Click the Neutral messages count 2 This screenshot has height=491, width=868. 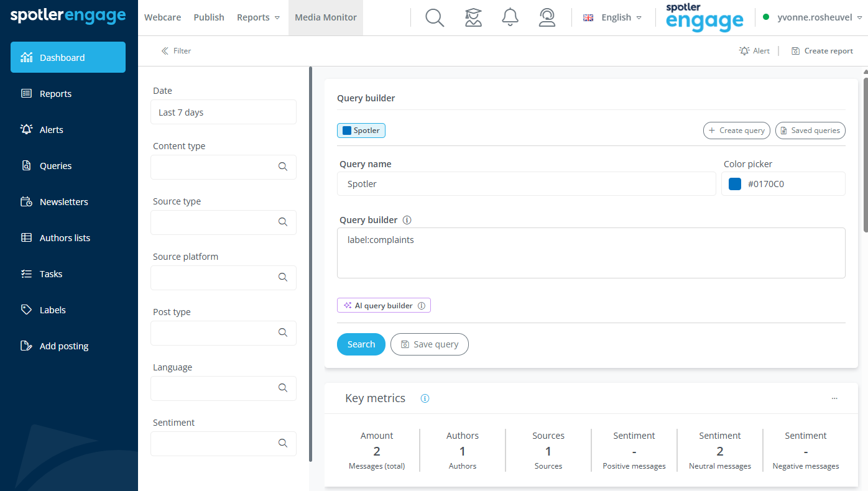pos(720,451)
